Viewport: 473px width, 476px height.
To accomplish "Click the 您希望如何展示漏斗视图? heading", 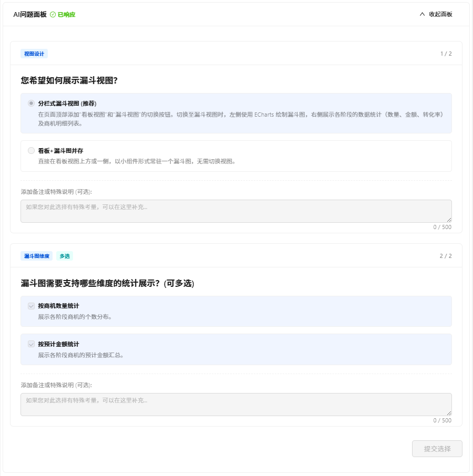I will 69,80.
